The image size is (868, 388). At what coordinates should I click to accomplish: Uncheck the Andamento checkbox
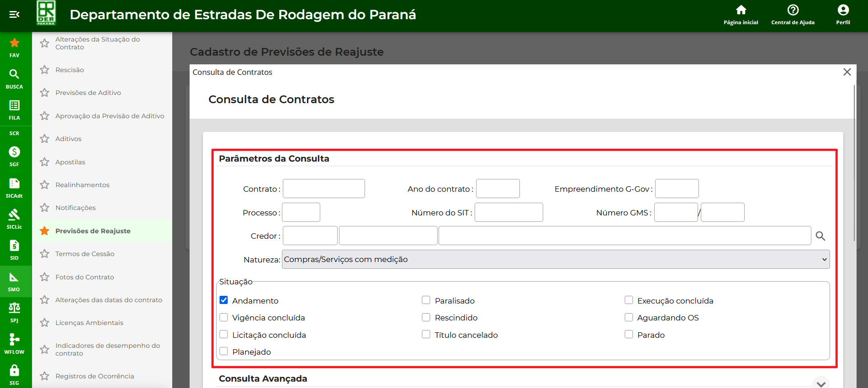pos(224,300)
